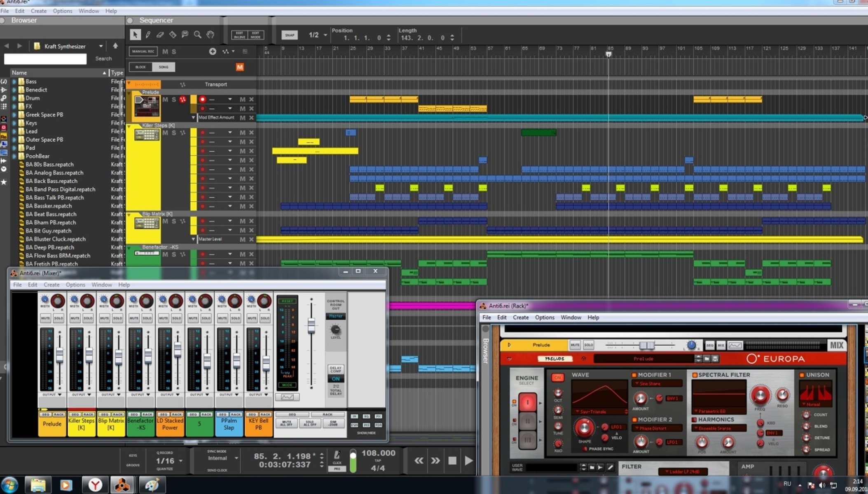Viewport: 868px width, 494px height.
Task: Toggle the SNAP button in Sequencer
Action: click(290, 35)
